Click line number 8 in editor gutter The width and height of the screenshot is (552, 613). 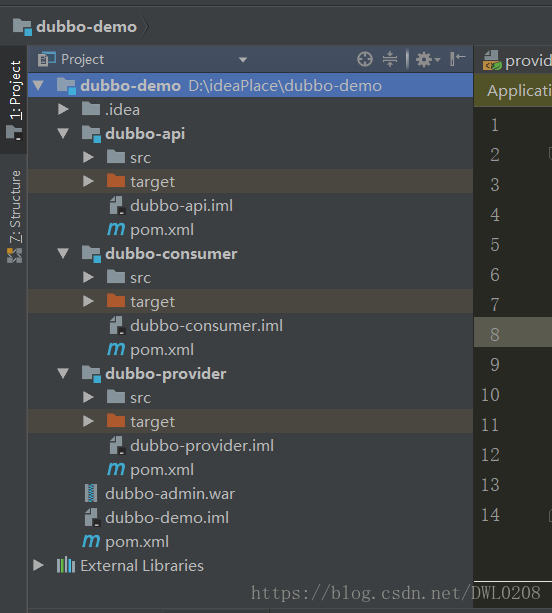(x=495, y=334)
